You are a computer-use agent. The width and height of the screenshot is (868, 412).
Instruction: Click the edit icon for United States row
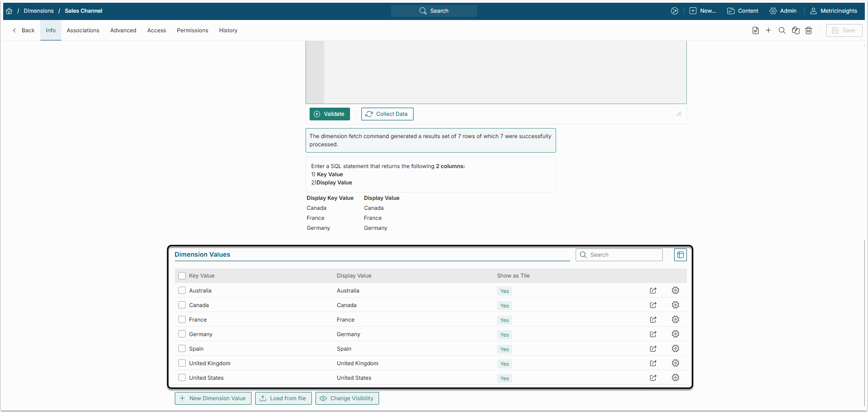(653, 378)
